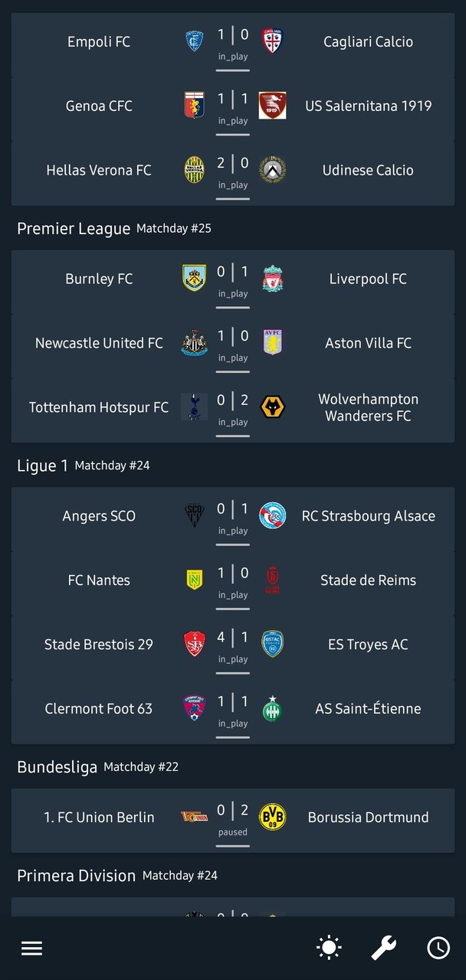Tap the Tottenham Hotspur crest
The height and width of the screenshot is (980, 466).
(194, 407)
